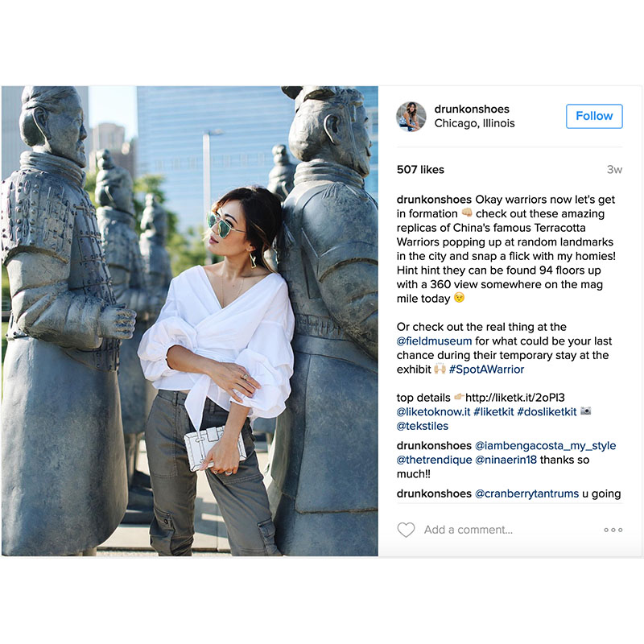Open the three-dot more options menu

pos(613,530)
